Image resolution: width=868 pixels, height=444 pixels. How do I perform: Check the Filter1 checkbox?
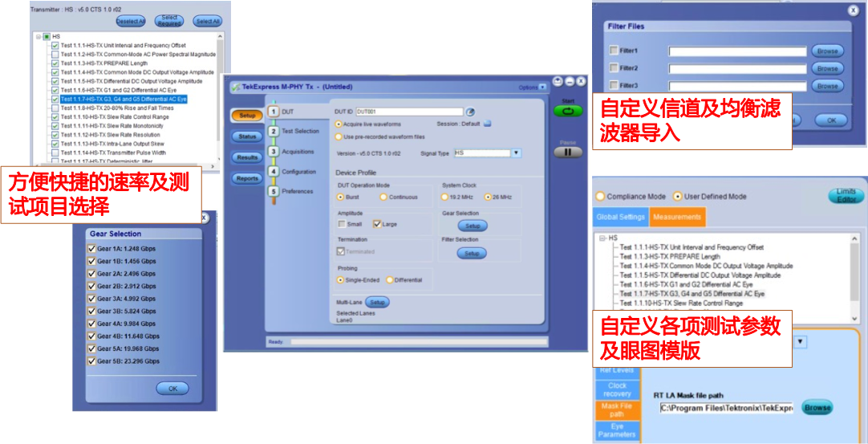614,51
